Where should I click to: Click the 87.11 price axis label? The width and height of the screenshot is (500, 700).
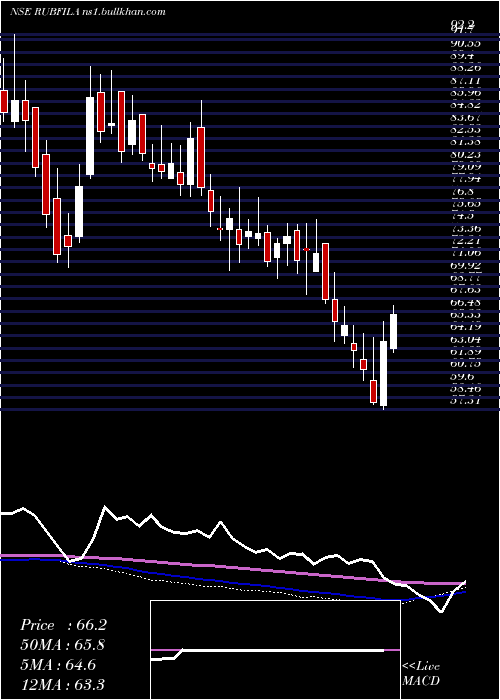point(464,81)
